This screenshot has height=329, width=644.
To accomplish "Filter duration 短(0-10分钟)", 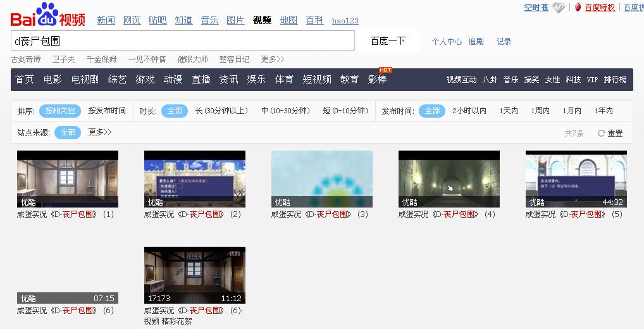I will coord(345,111).
